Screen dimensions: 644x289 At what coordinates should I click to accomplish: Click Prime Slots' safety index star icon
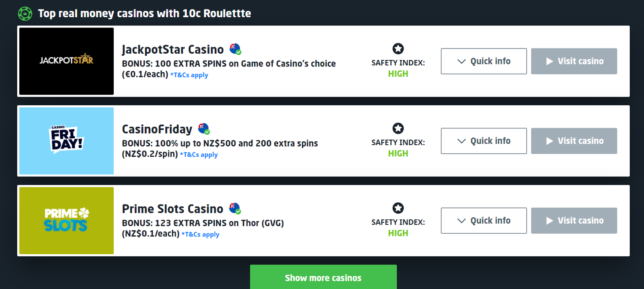(x=398, y=208)
